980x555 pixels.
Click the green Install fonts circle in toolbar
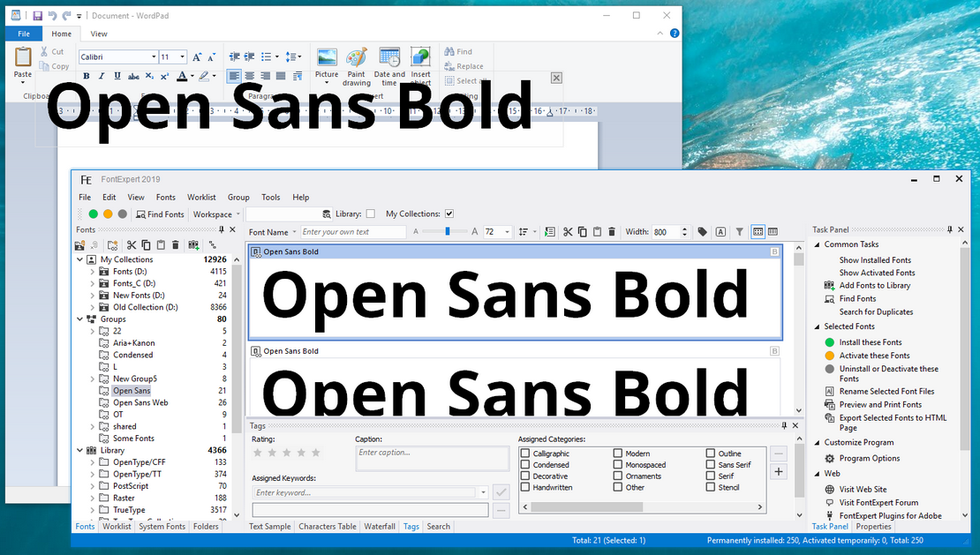pos(93,214)
